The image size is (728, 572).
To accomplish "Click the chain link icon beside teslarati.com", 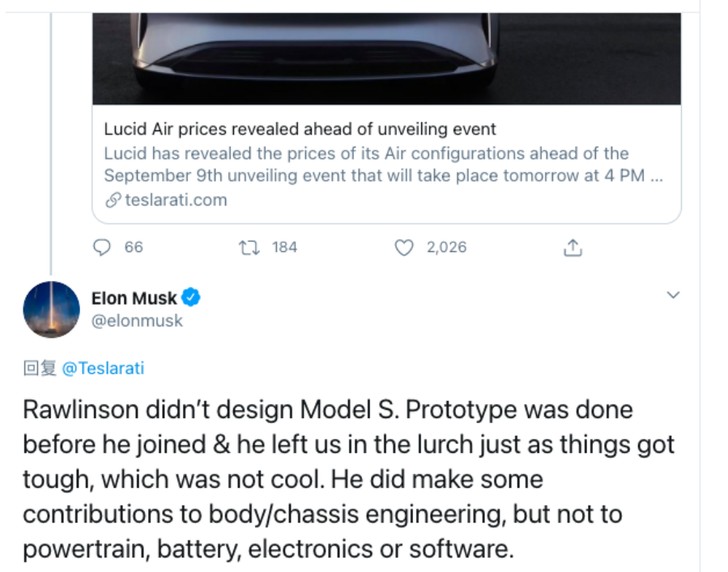I will (113, 199).
